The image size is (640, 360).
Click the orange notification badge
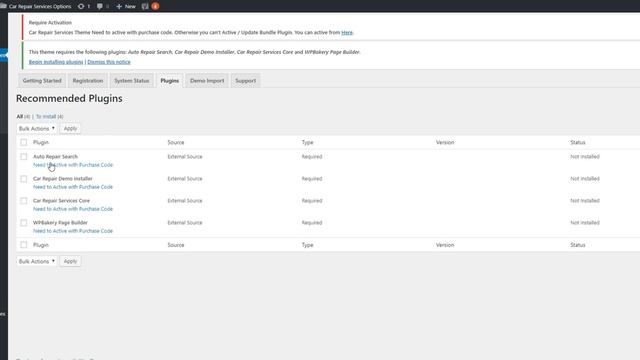point(156,6)
